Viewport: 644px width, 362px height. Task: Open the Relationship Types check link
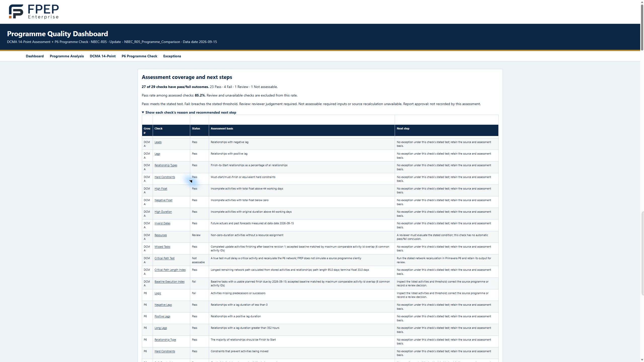click(x=166, y=165)
